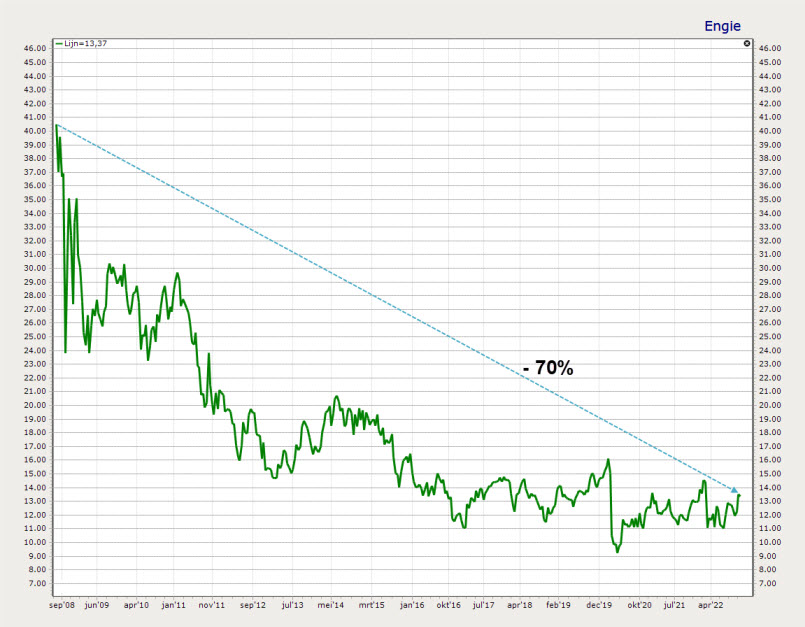
Task: Click 7.00 on the left price axis
Action: click(36, 583)
